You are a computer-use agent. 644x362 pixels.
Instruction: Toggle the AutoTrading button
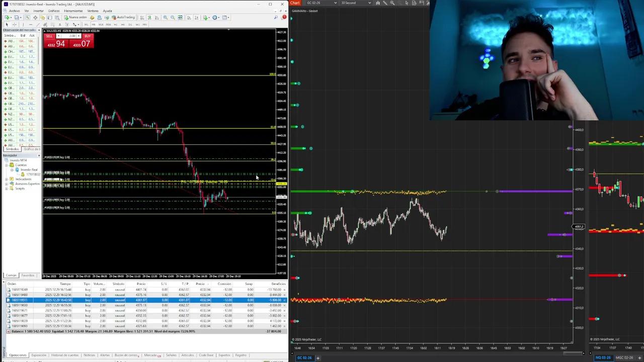[x=123, y=18]
